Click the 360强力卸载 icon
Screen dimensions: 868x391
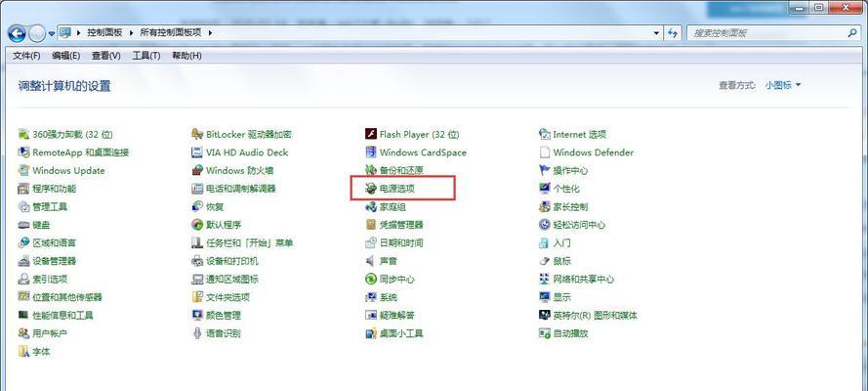(x=23, y=134)
